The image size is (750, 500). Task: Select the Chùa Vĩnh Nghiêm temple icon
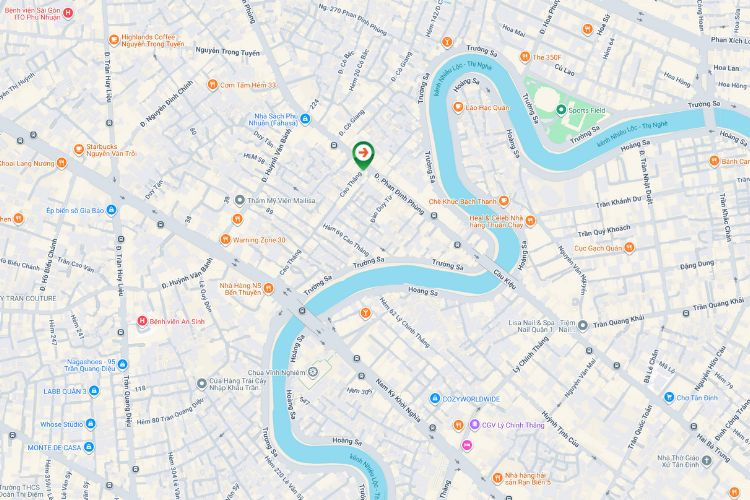click(x=313, y=372)
